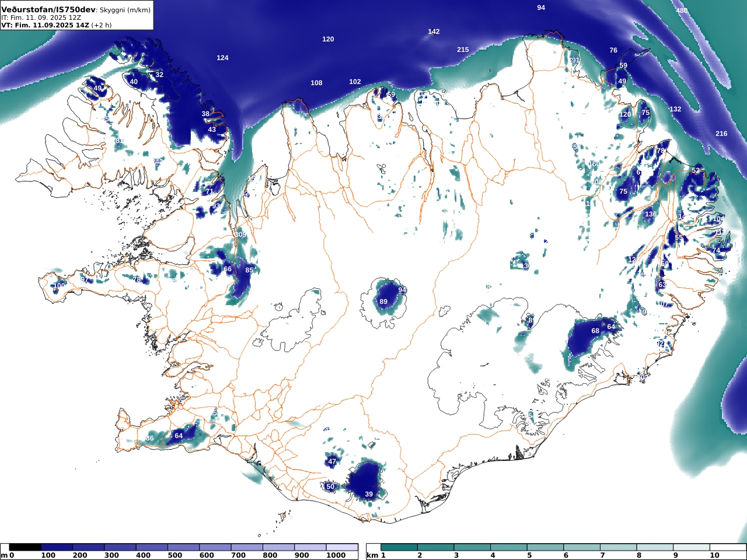The image size is (747, 560).
Task: Click the 136 value in east Iceland
Action: [651, 214]
